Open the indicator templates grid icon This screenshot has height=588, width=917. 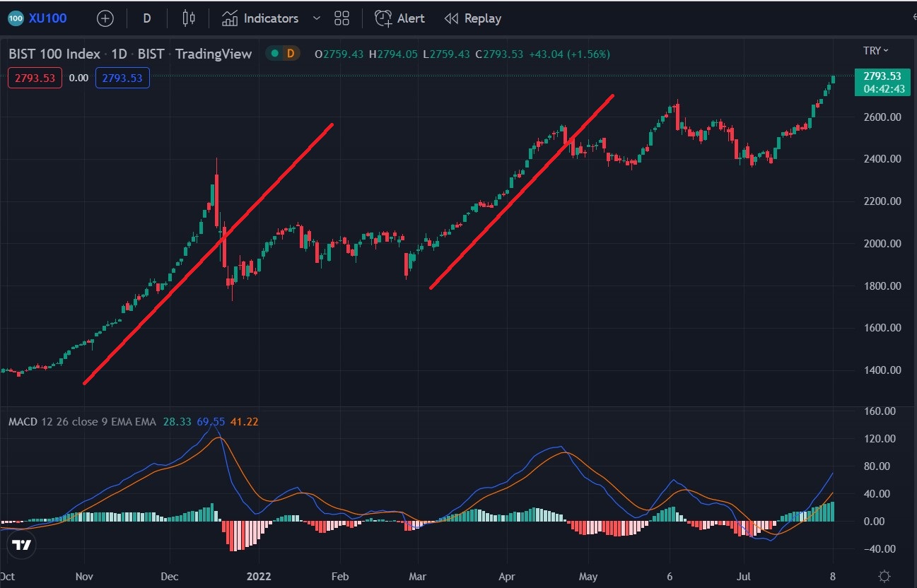342,18
